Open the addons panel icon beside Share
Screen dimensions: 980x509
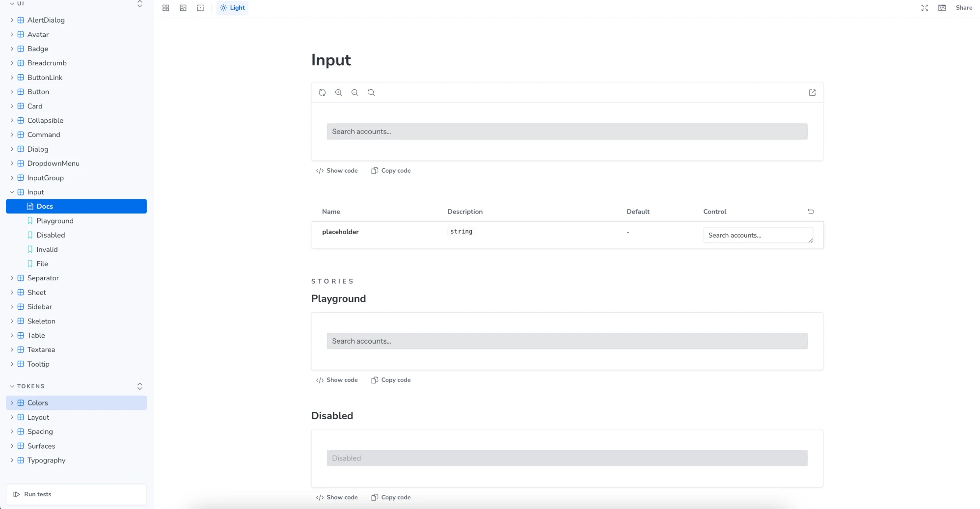pos(942,8)
